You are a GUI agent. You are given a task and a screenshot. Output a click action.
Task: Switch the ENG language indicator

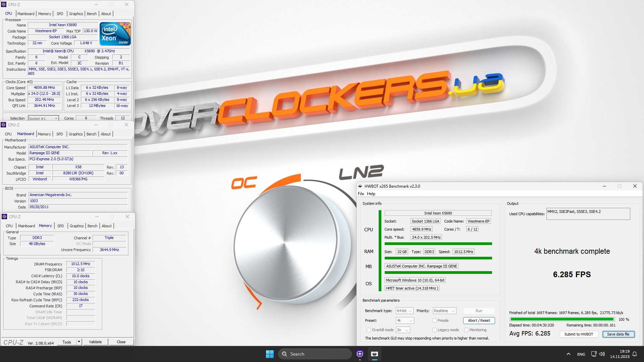(581, 354)
